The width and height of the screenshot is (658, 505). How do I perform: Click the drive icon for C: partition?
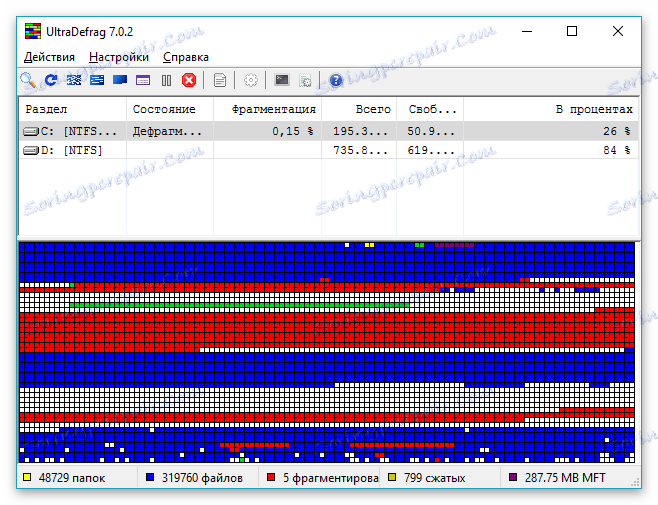click(x=31, y=132)
